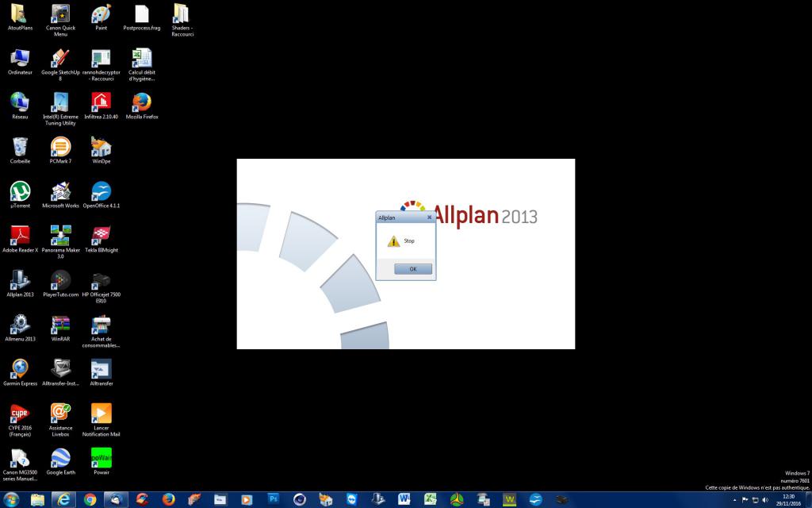Select the µTorrent desktop shortcut

(20, 195)
